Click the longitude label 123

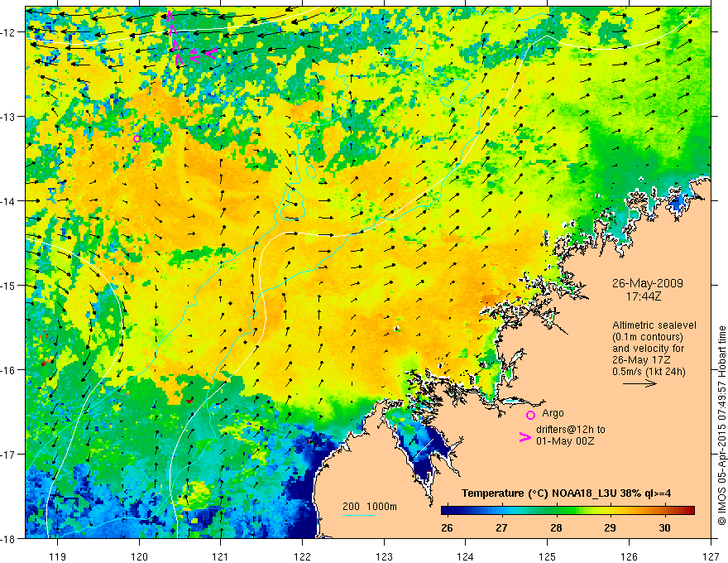click(x=384, y=556)
